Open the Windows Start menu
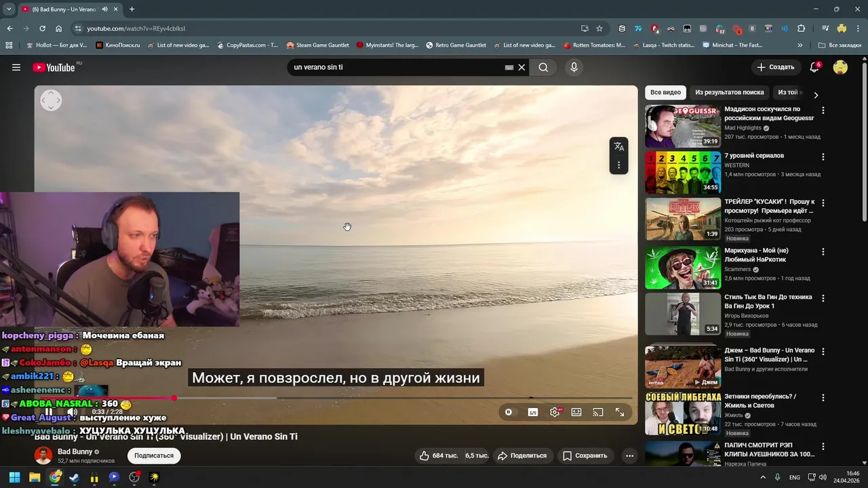The height and width of the screenshot is (488, 868). 14,477
